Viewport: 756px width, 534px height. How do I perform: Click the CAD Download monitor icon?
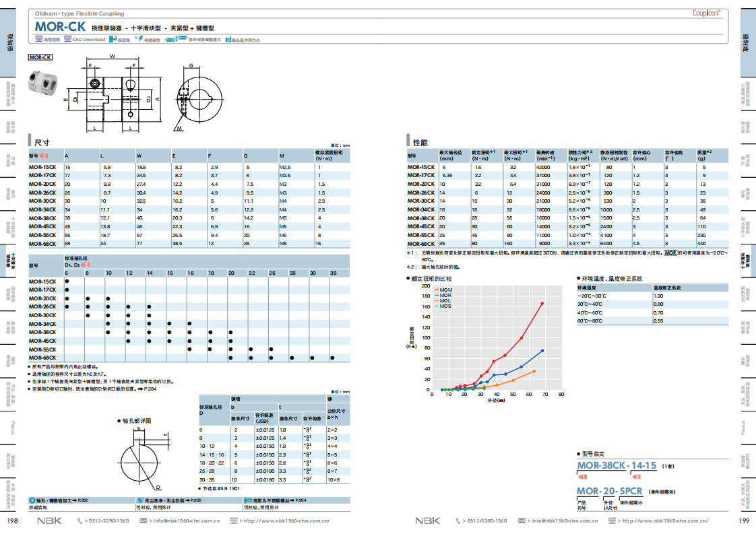[x=67, y=39]
